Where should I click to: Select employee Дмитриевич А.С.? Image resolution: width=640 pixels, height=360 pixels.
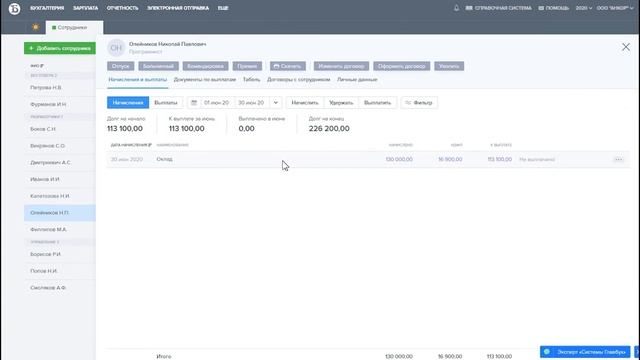tap(60, 162)
